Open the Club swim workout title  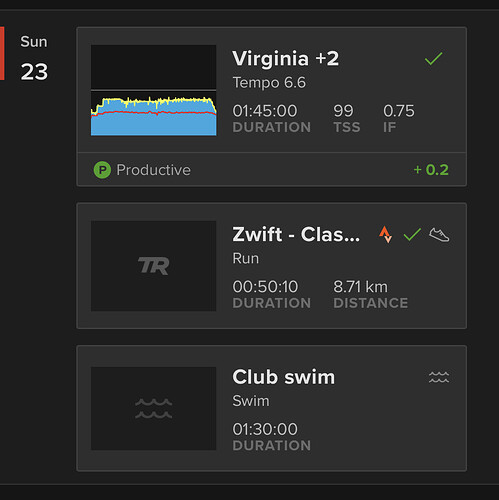pos(283,377)
